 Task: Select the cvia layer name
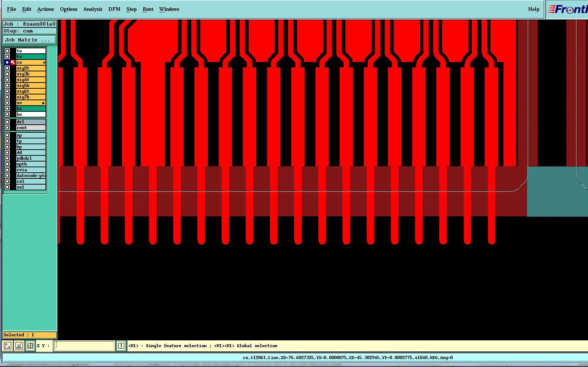point(31,170)
